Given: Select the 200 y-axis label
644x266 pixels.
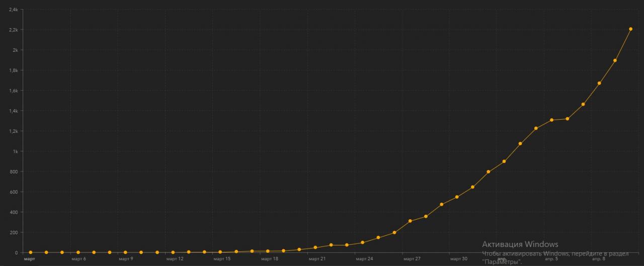Looking at the screenshot, I should [14, 232].
